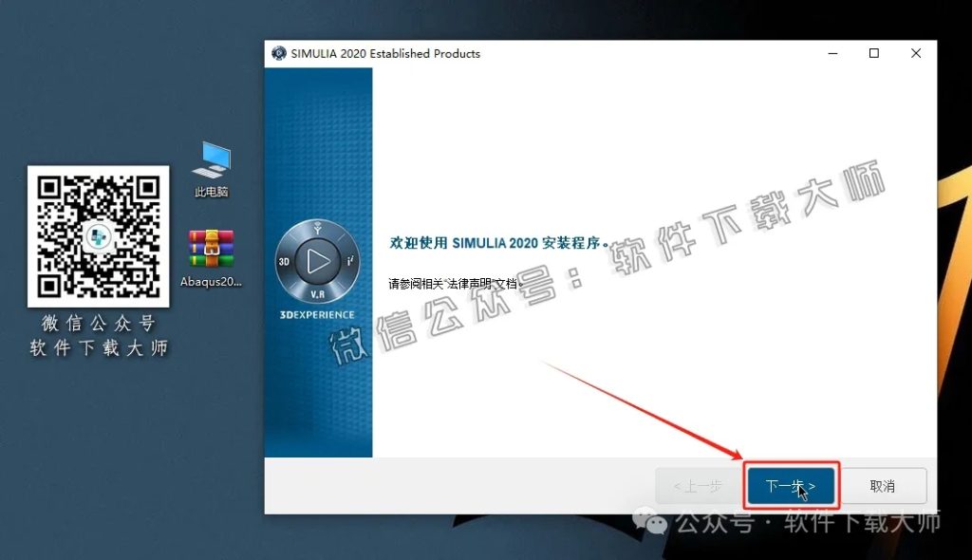Open 此电脑 from the desktop
The image size is (972, 560).
(x=210, y=159)
